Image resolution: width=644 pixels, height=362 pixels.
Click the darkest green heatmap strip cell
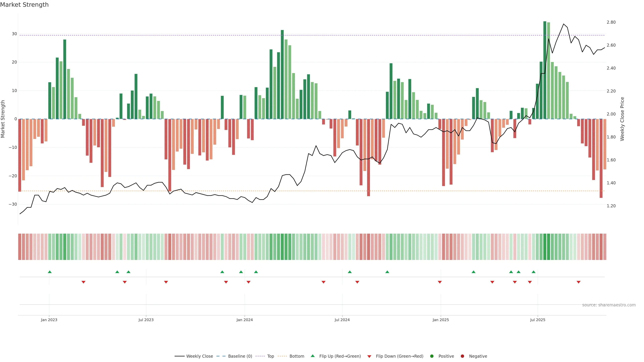click(x=545, y=247)
